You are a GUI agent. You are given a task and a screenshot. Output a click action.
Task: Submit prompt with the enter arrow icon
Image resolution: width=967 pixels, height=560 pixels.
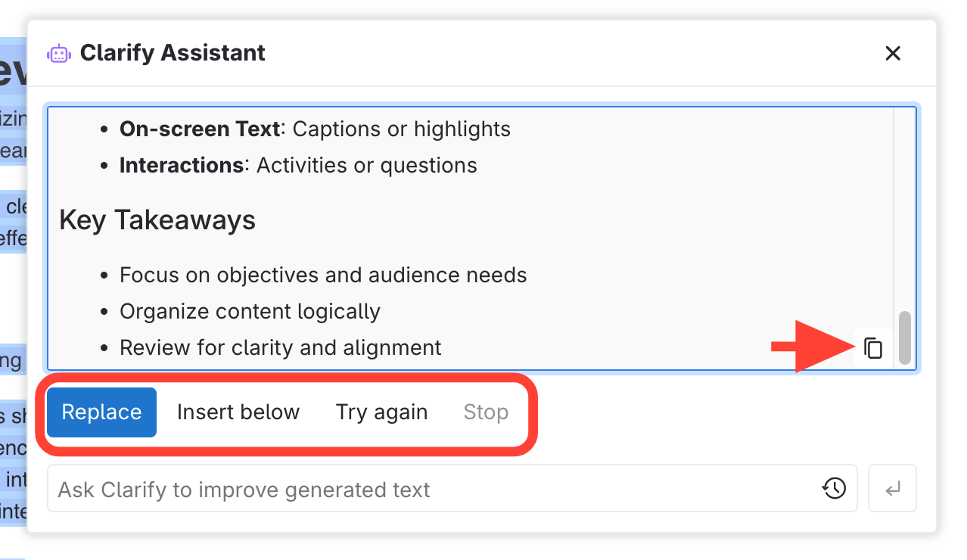pos(893,489)
